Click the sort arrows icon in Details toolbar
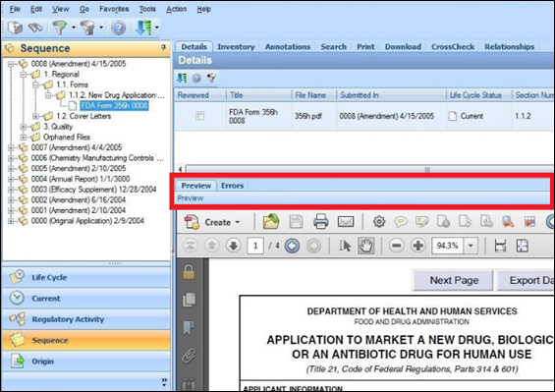 click(x=182, y=78)
